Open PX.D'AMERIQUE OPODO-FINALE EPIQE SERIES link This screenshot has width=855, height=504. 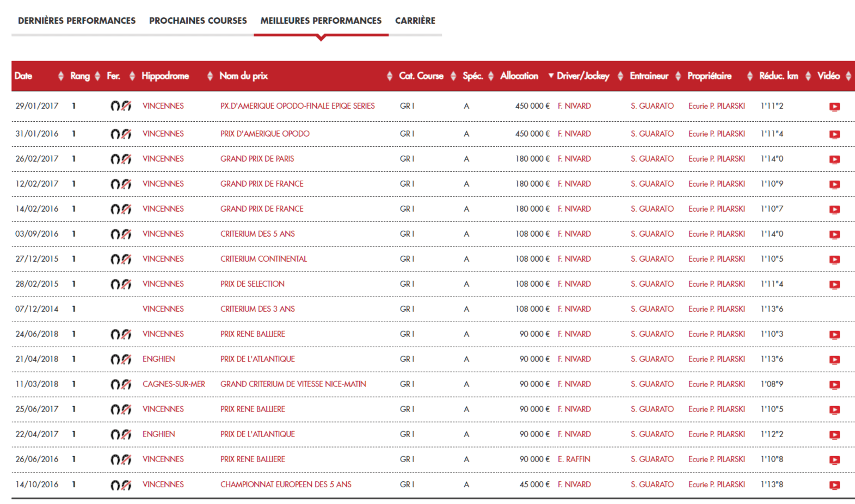[x=298, y=106]
